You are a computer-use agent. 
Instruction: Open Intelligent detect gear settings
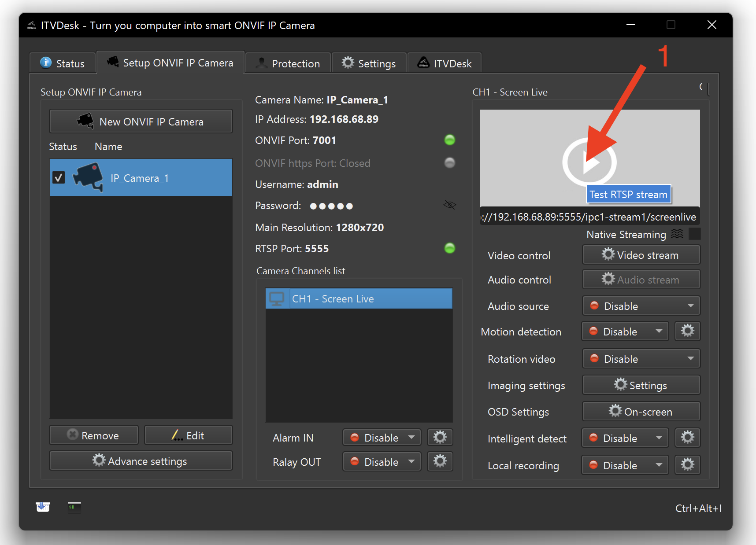point(687,438)
